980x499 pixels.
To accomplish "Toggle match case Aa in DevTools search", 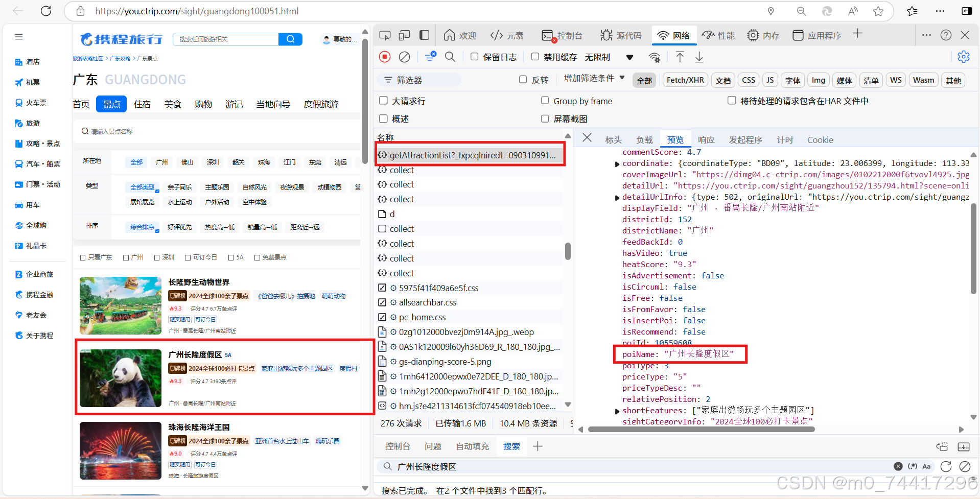I will pyautogui.click(x=926, y=466).
